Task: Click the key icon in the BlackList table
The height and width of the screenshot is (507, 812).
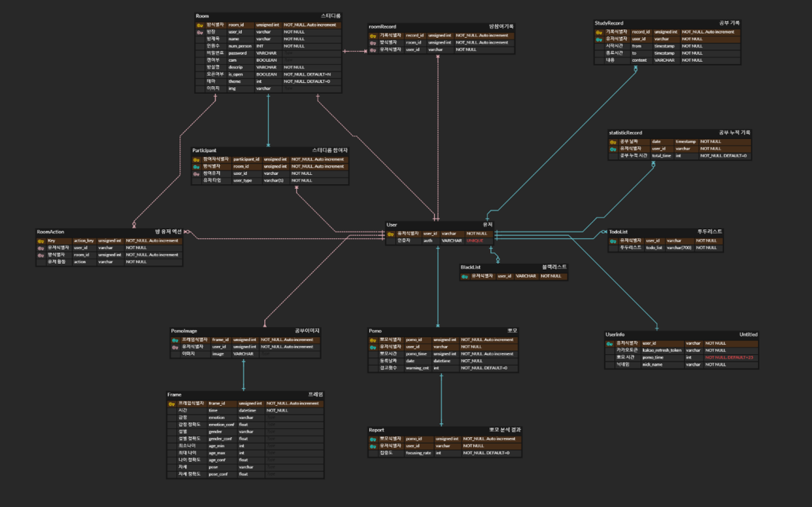Action: [465, 277]
